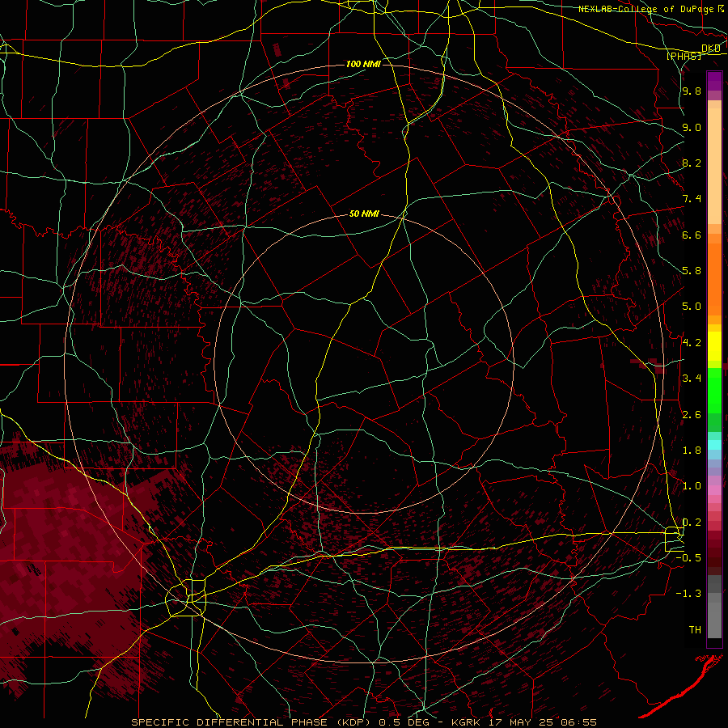The width and height of the screenshot is (728, 728).
Task: Click the 9.0 value on the color scale
Action: tap(692, 127)
